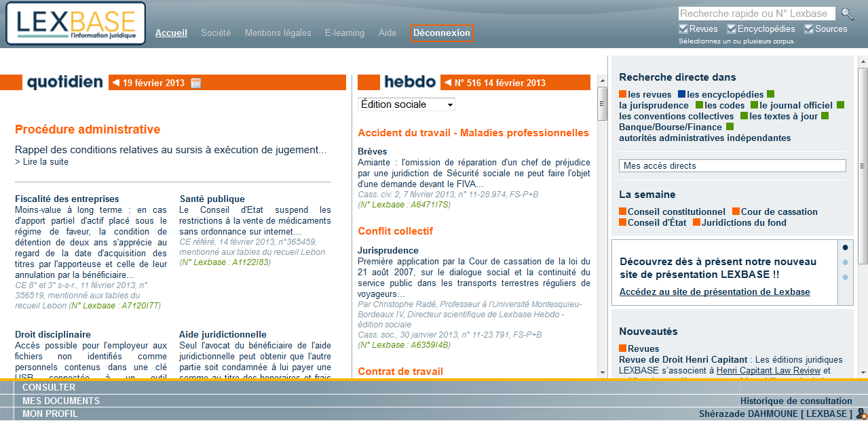Click 'autorités administratives indépendantes' link
Screen dimensions: 868x421
704,138
